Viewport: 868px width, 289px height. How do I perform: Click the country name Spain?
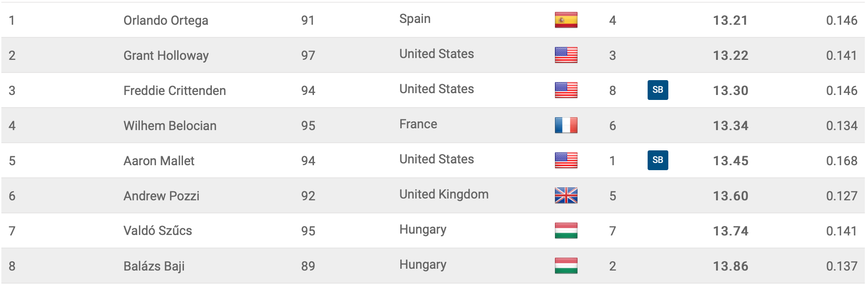(x=415, y=19)
